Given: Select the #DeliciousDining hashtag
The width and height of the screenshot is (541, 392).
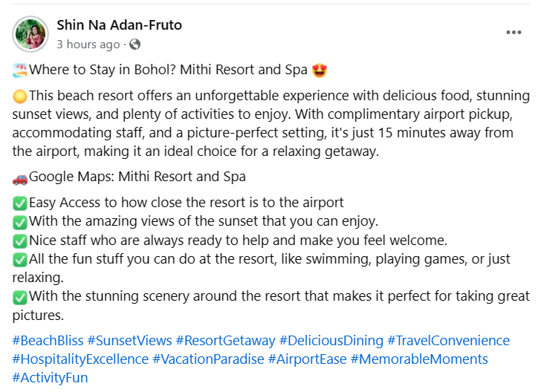Looking at the screenshot, I should [x=331, y=341].
